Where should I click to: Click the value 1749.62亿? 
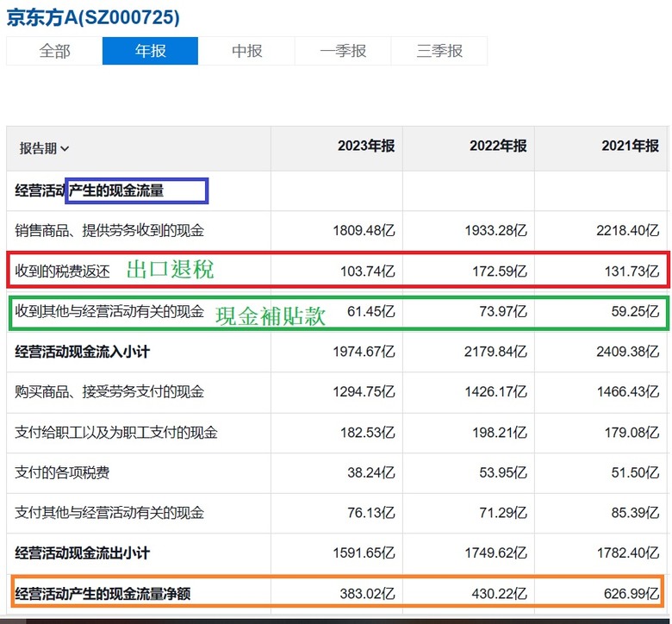(x=496, y=553)
